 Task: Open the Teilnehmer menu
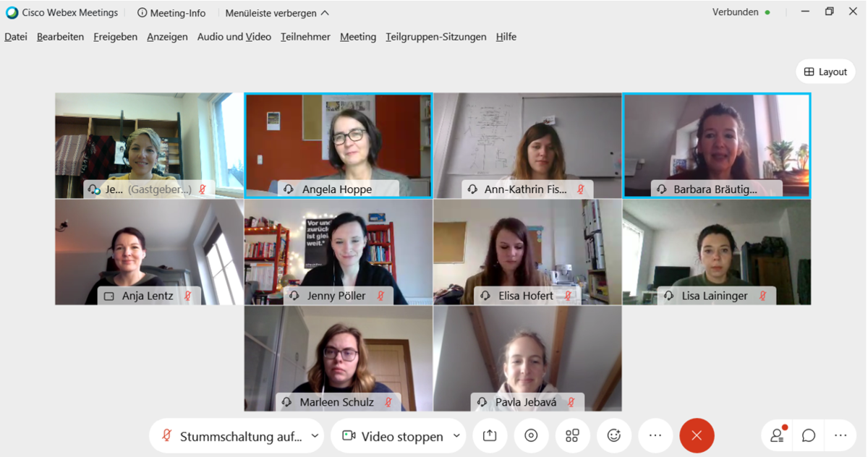(305, 37)
